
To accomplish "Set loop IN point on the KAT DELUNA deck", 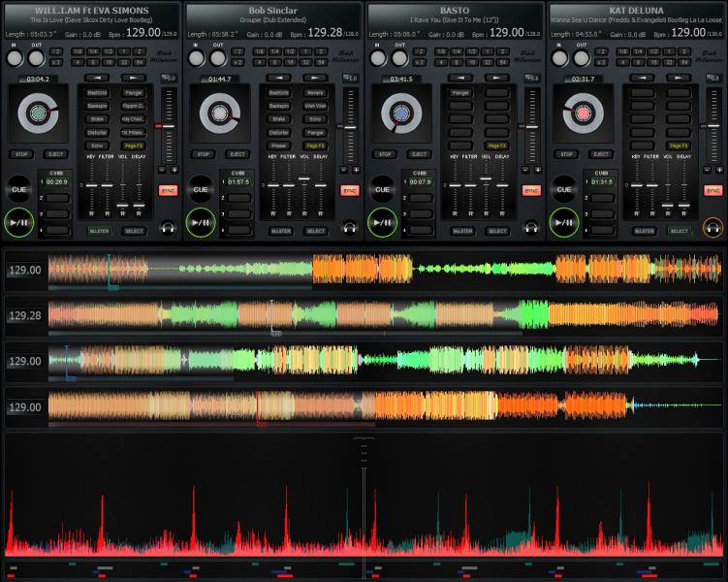I will pos(559,58).
